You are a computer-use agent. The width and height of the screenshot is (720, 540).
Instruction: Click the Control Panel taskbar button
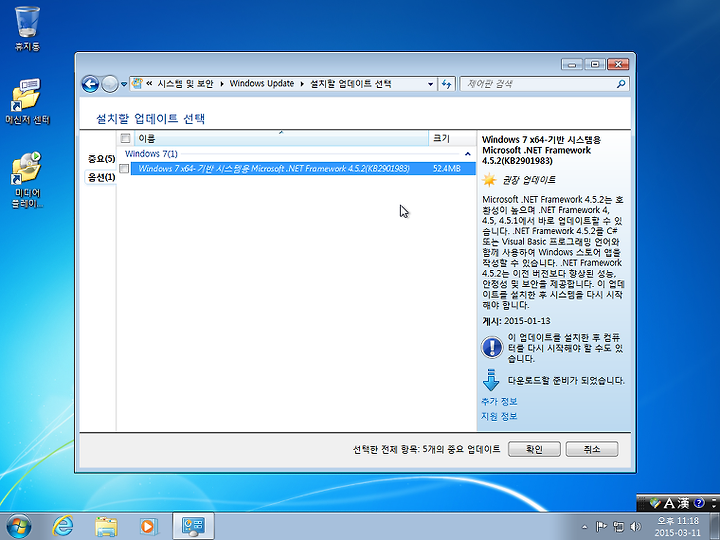click(193, 526)
